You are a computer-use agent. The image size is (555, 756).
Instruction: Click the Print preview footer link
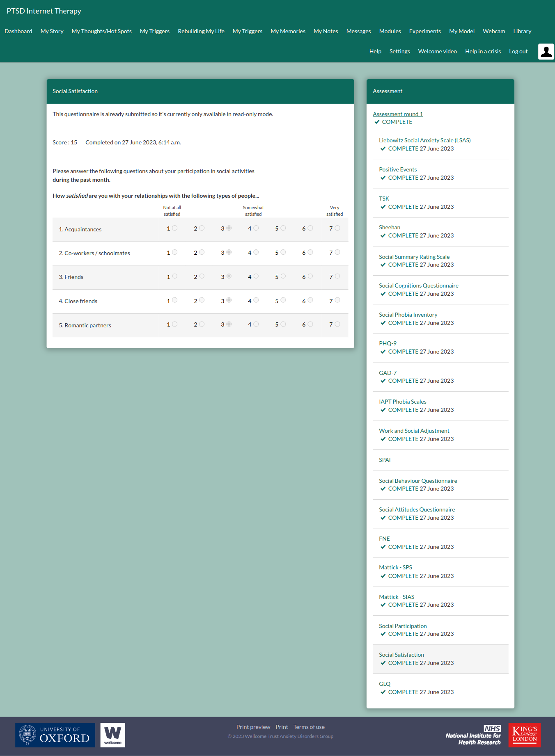253,727
